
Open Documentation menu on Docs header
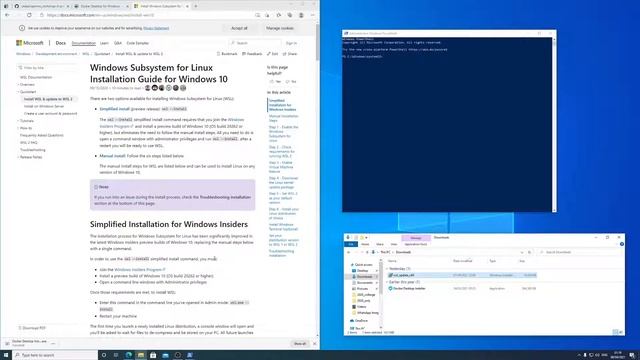point(83,43)
